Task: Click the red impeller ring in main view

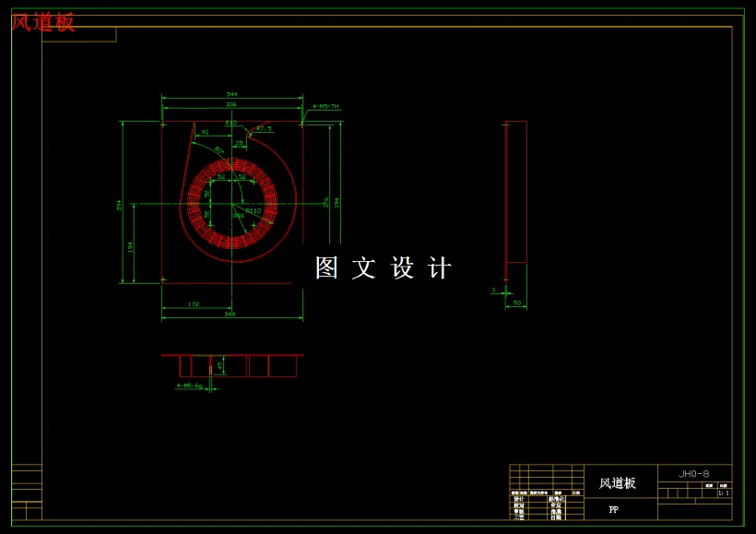Action: pos(232,203)
